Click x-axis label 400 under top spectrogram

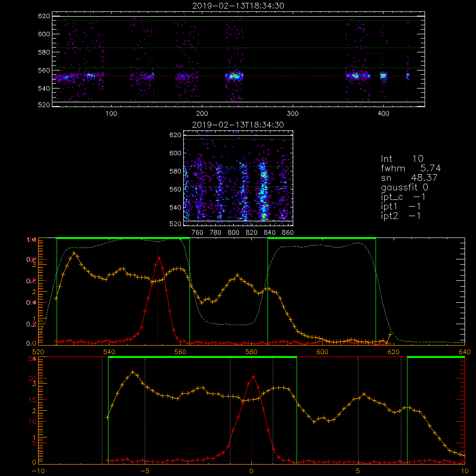[383, 113]
